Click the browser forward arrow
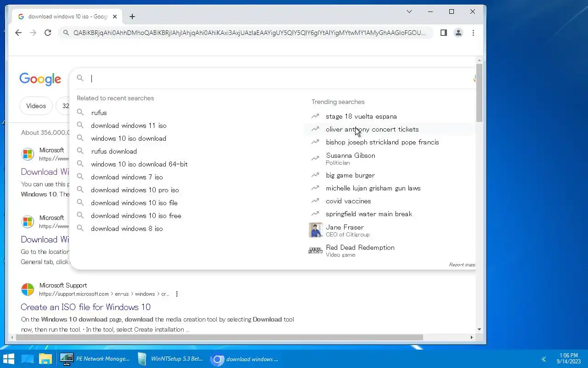 33,33
